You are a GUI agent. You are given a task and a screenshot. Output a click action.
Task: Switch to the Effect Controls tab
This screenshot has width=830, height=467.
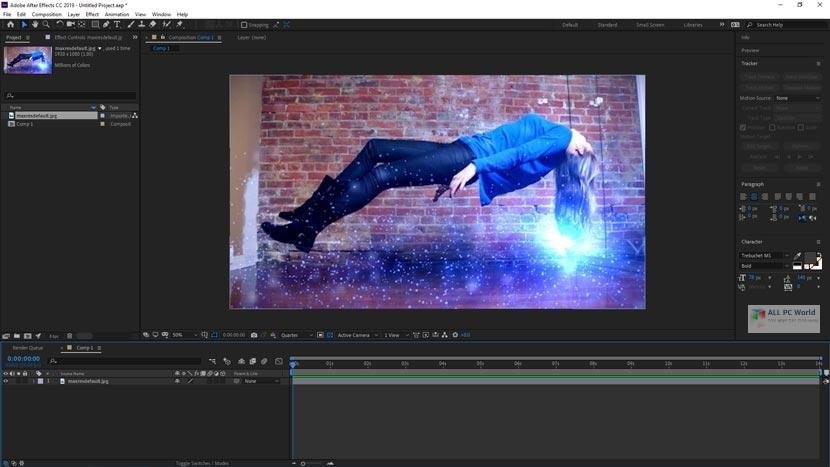pyautogui.click(x=88, y=38)
